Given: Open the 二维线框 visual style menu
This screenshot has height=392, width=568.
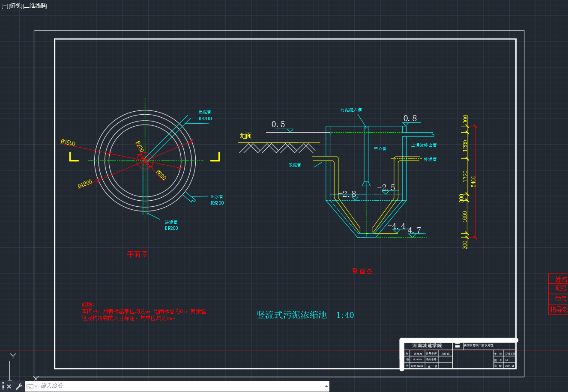Looking at the screenshot, I should pyautogui.click(x=35, y=6).
